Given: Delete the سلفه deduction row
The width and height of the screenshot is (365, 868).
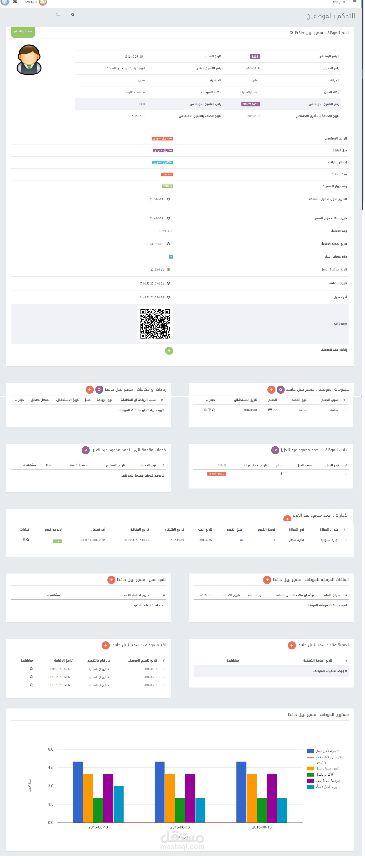Looking at the screenshot, I should click(x=205, y=410).
